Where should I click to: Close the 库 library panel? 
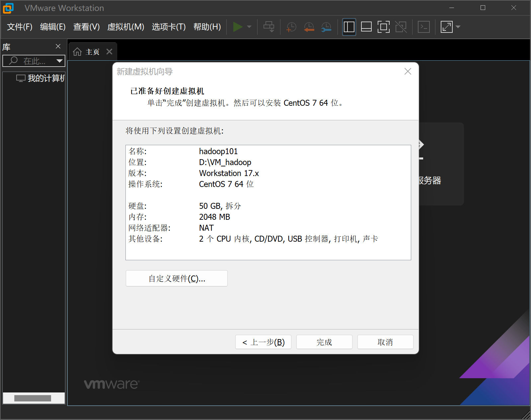tap(58, 46)
